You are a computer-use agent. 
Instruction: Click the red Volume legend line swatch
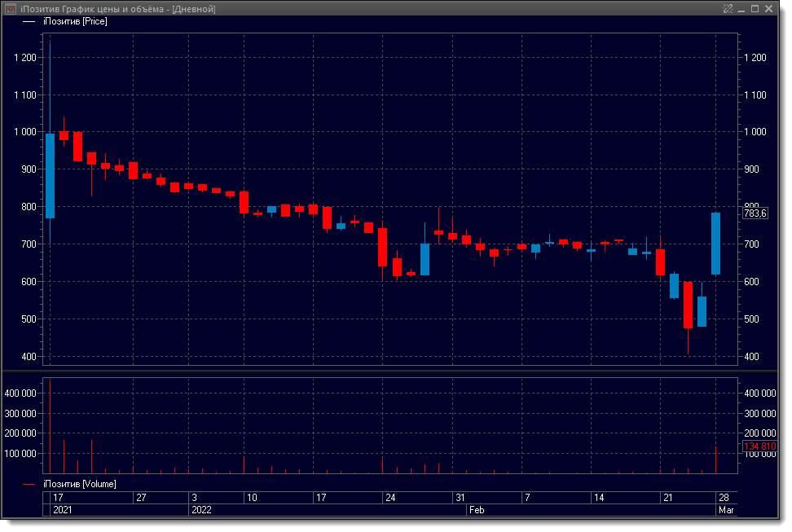(29, 484)
